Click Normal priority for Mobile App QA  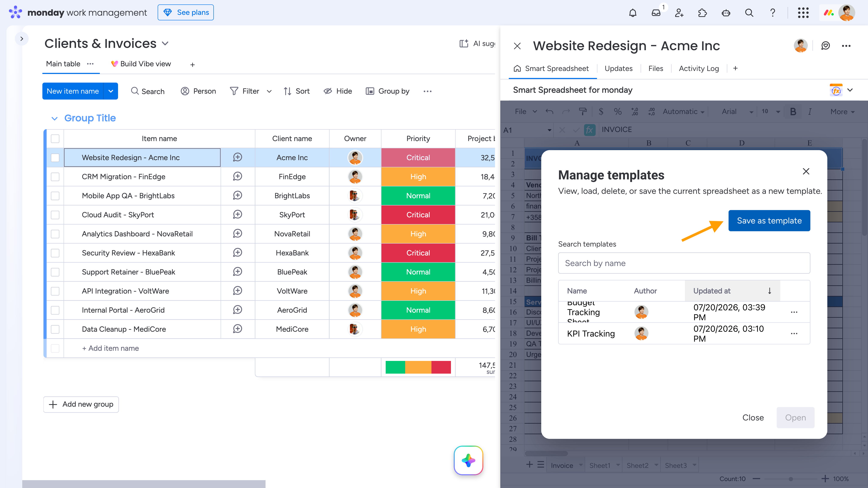click(418, 196)
